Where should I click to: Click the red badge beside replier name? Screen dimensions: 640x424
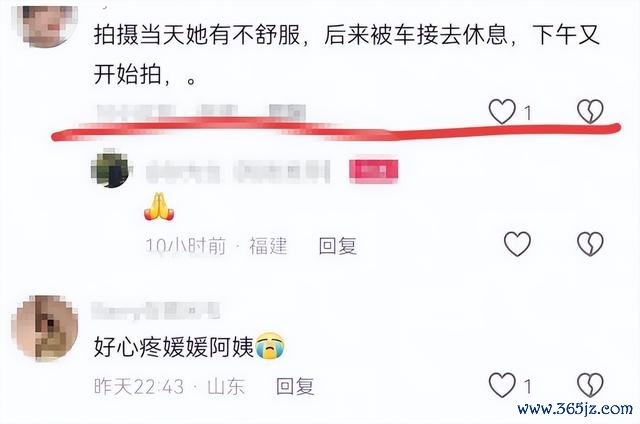click(x=373, y=171)
